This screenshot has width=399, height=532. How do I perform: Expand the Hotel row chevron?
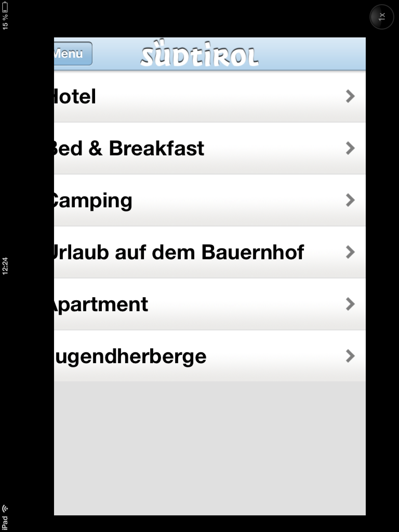350,96
